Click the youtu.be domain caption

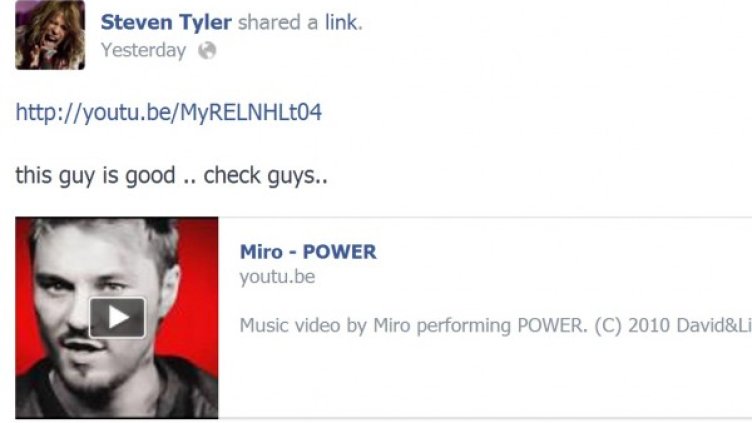[277, 277]
